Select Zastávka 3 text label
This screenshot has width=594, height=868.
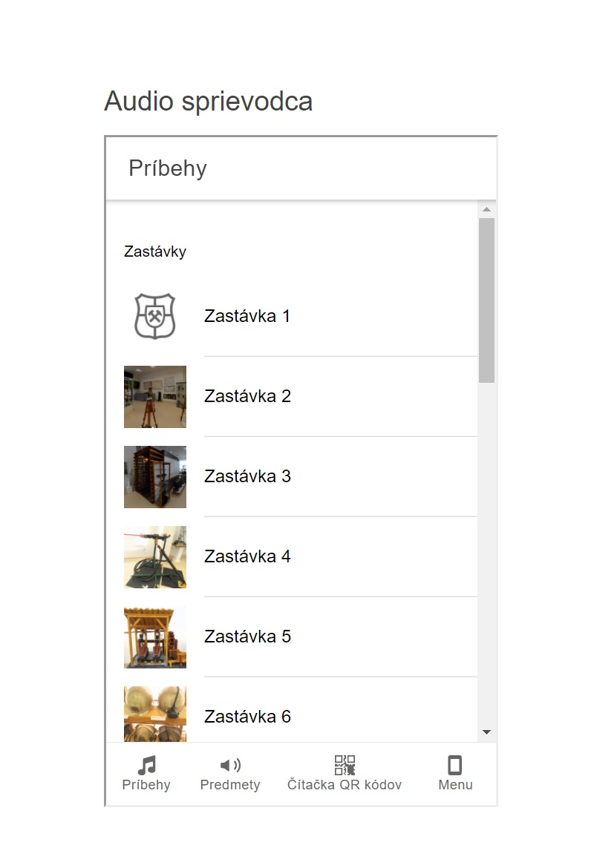coord(247,476)
